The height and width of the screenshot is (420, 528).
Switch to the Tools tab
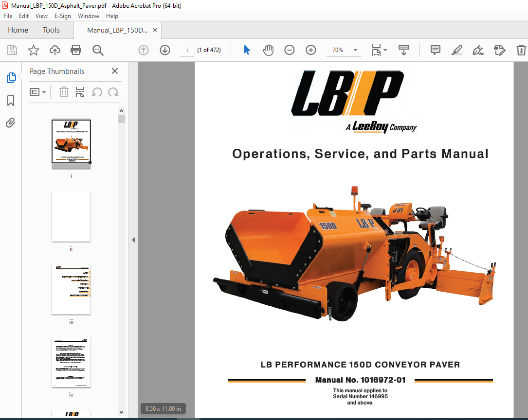coord(51,30)
